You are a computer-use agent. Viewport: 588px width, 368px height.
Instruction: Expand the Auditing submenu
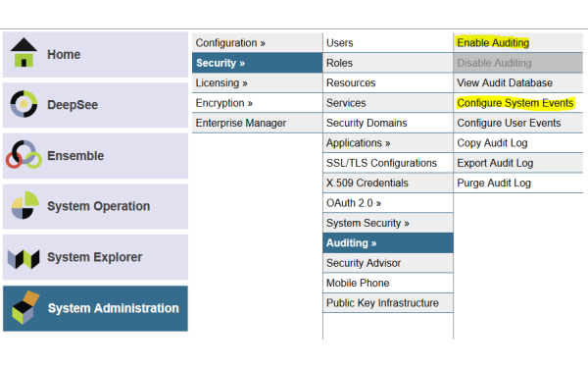(388, 242)
